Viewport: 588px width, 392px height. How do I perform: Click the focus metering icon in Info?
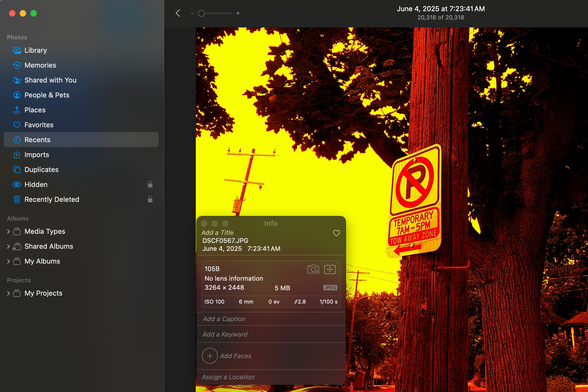pos(330,269)
